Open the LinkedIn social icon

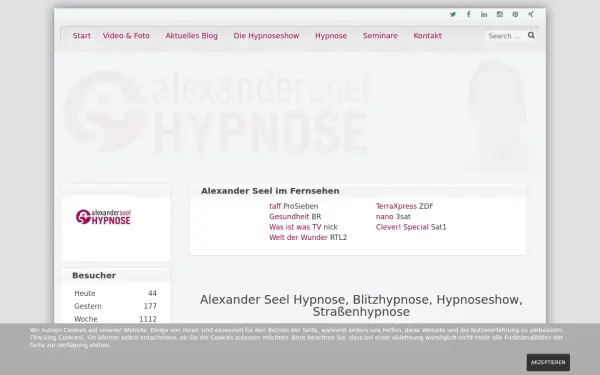click(x=484, y=15)
